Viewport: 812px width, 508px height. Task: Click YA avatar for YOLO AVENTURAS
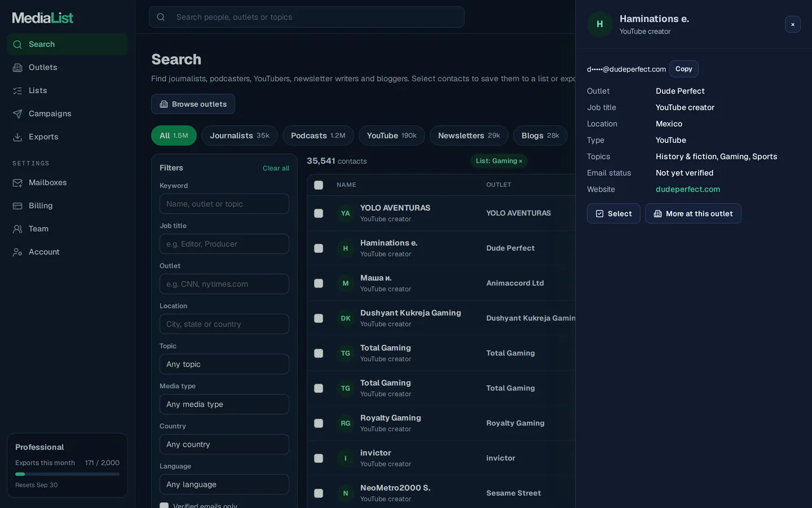pyautogui.click(x=346, y=213)
